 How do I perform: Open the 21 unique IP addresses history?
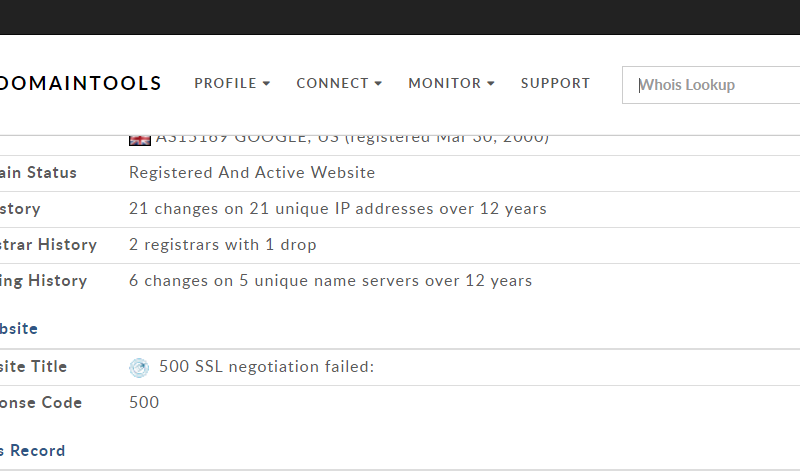pyautogui.click(x=337, y=209)
